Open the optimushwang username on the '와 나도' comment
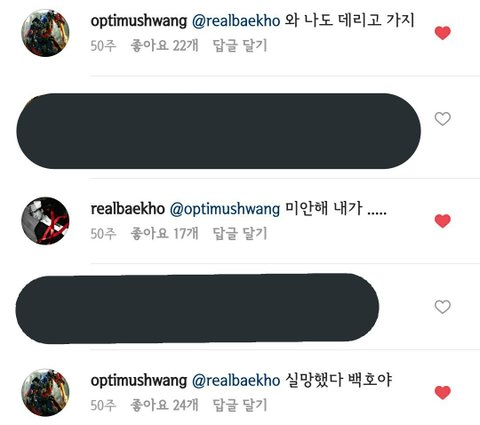 tap(139, 21)
